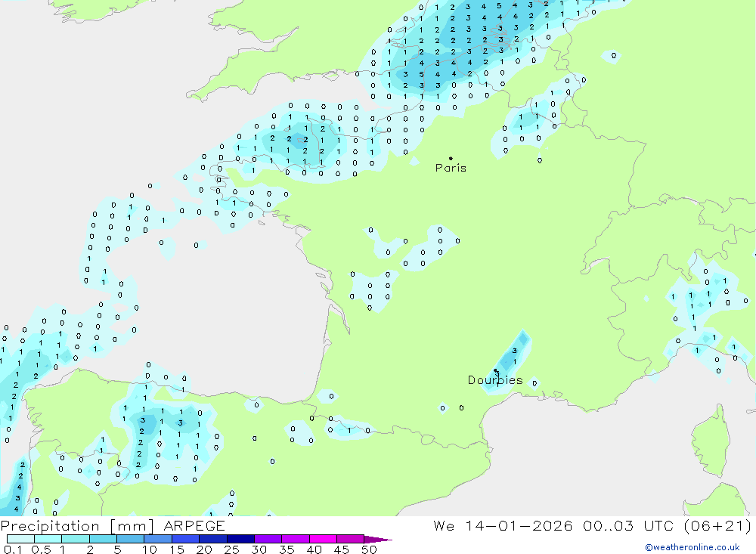Click the forecast date 14-01-2026
Screen dimensions: 756x554
pyautogui.click(x=519, y=525)
